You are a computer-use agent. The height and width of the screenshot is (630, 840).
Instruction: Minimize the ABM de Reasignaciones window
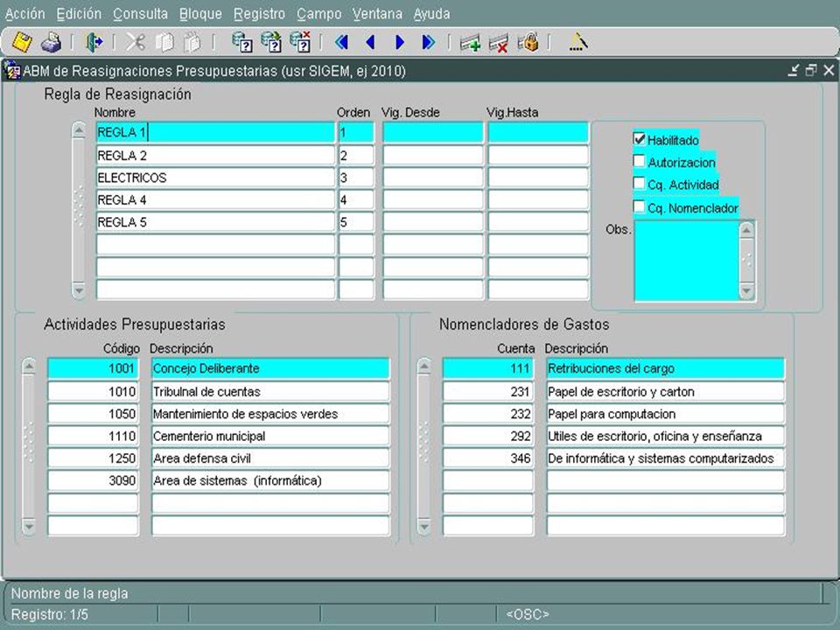point(794,70)
